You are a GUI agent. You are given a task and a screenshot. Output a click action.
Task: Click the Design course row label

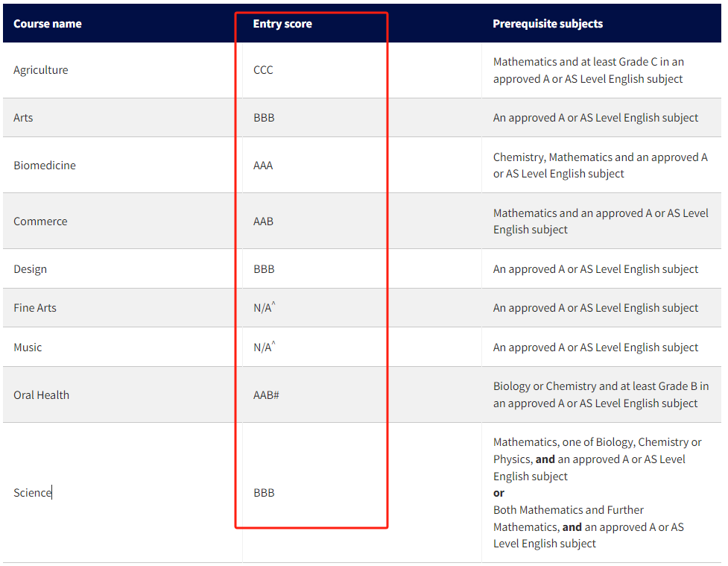pos(31,269)
